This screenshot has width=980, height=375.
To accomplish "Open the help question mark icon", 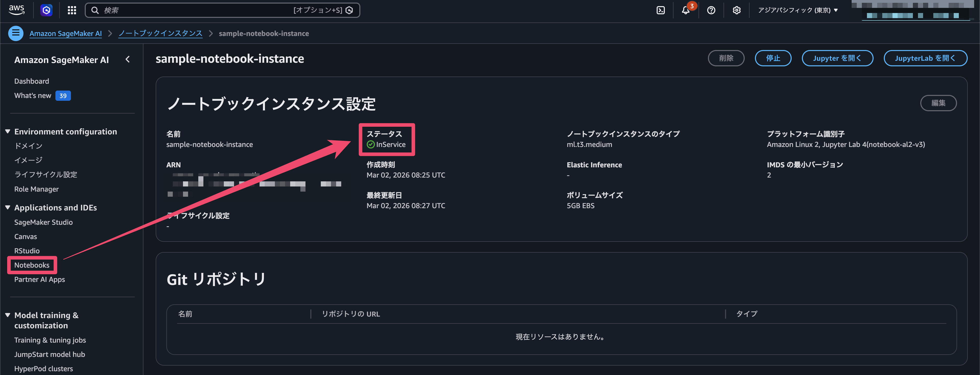I will pos(712,10).
